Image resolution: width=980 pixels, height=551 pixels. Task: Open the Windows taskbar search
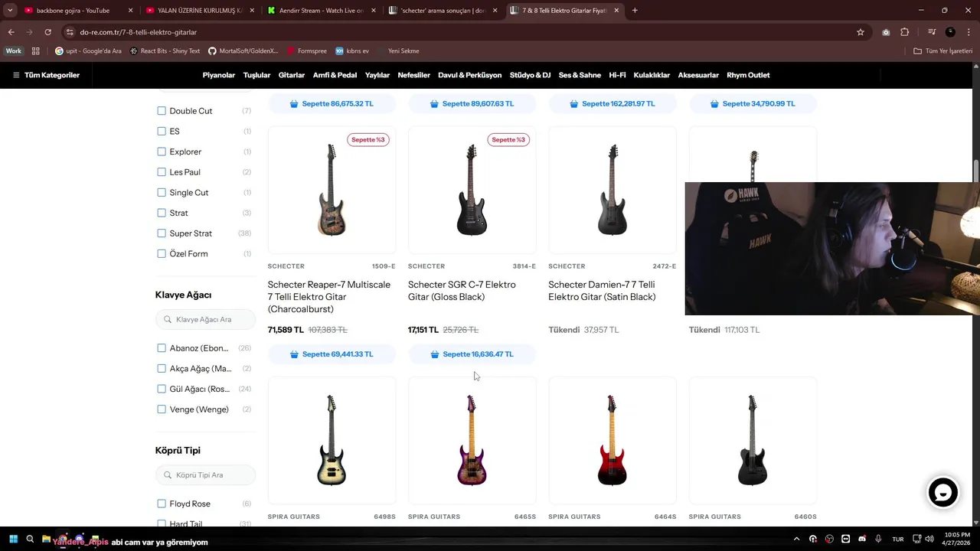pos(30,539)
